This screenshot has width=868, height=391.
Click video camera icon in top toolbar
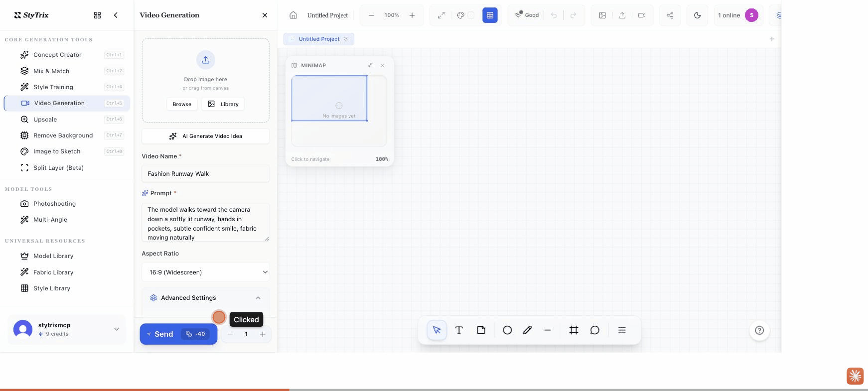pyautogui.click(x=642, y=15)
